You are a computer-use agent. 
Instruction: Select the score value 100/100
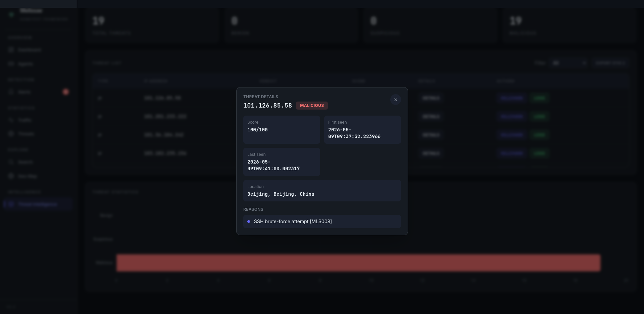(257, 130)
